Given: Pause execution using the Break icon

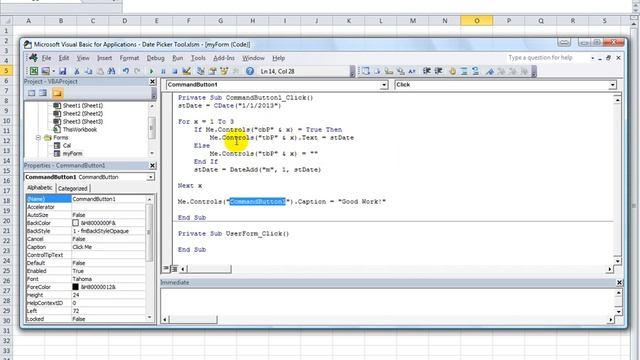Looking at the screenshot, I should [x=163, y=71].
